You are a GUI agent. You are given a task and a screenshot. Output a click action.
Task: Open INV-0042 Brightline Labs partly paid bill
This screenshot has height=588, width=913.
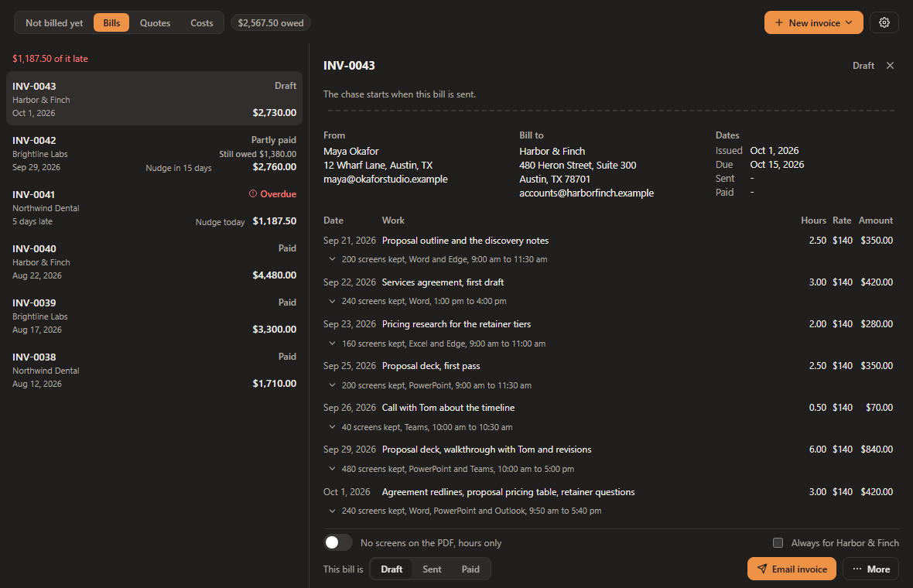(154, 153)
